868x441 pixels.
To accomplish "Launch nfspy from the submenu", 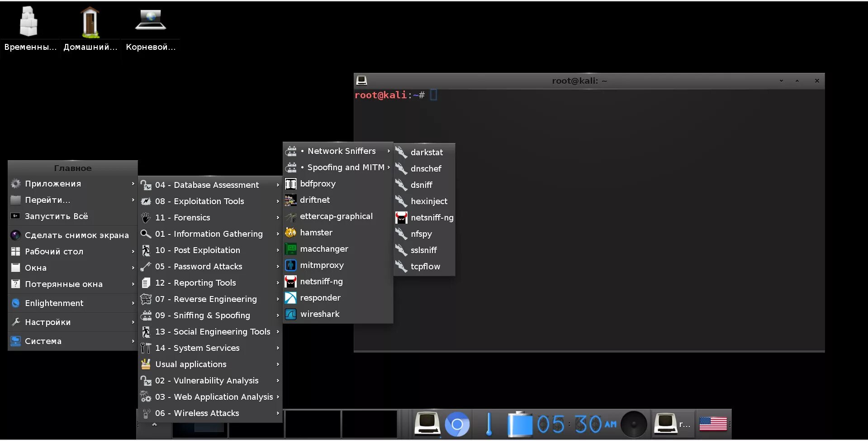I will tap(424, 234).
